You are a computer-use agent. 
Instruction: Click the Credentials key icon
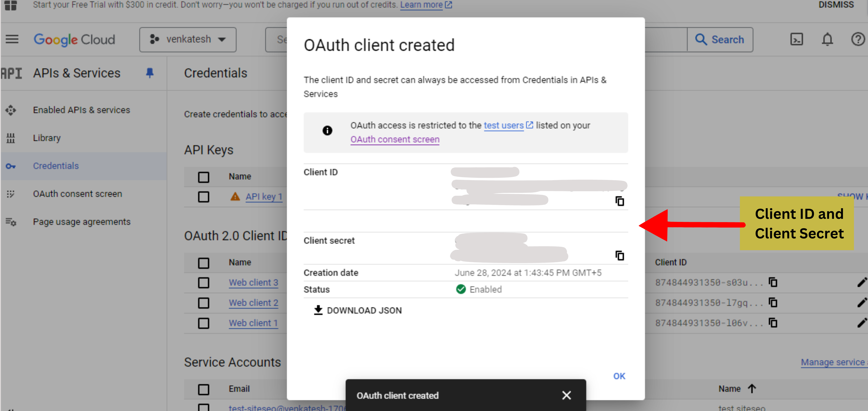coord(11,166)
